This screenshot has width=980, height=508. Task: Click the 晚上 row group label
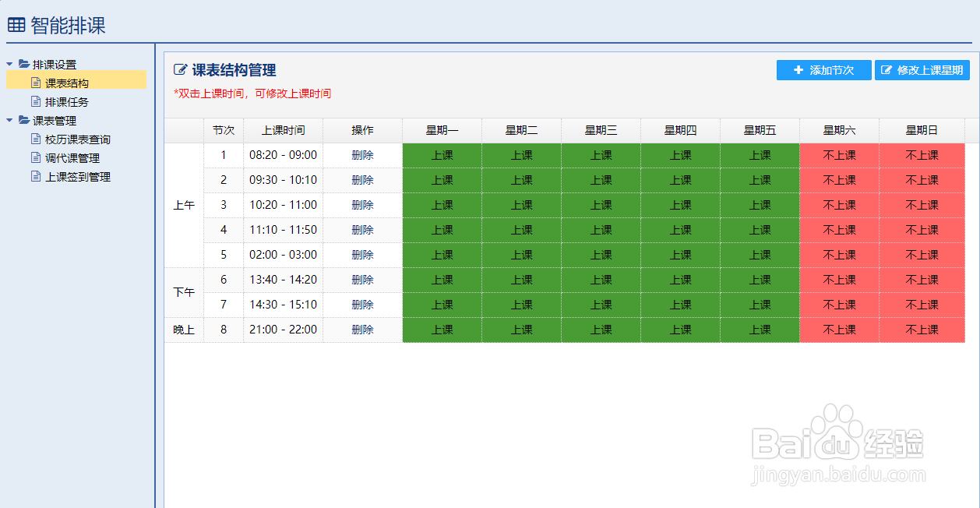click(x=184, y=330)
